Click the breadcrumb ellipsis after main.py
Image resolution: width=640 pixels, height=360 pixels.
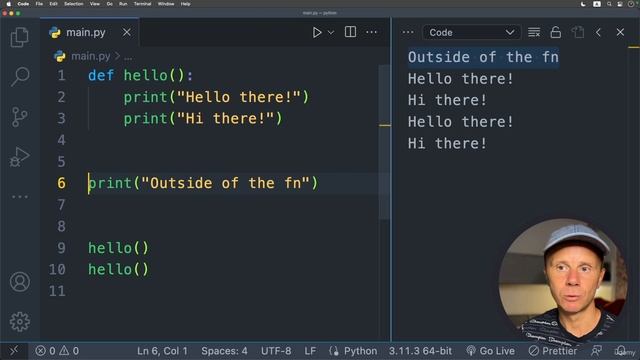tap(128, 56)
